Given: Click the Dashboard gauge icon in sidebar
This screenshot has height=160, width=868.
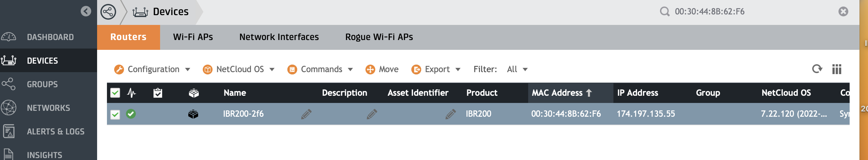Looking at the screenshot, I should coord(9,37).
